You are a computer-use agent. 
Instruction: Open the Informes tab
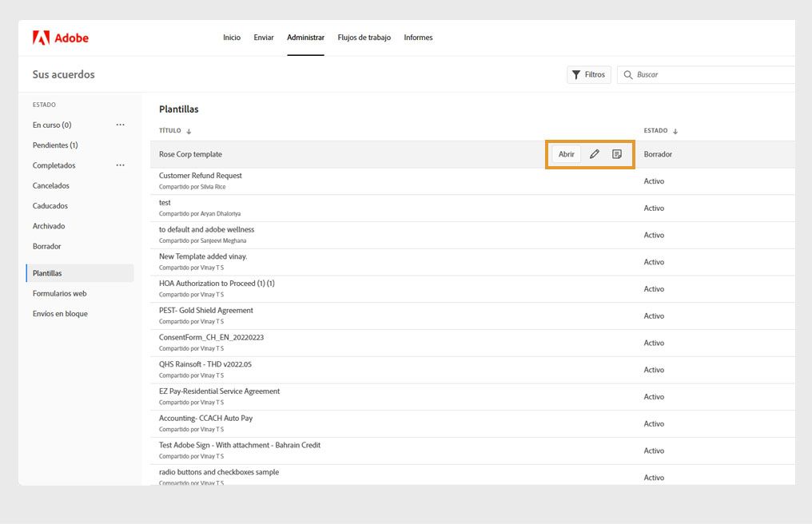click(x=418, y=38)
